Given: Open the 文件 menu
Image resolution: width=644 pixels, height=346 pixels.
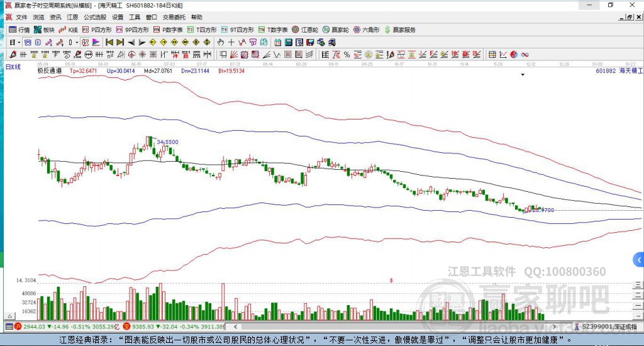Looking at the screenshot, I should coord(21,17).
